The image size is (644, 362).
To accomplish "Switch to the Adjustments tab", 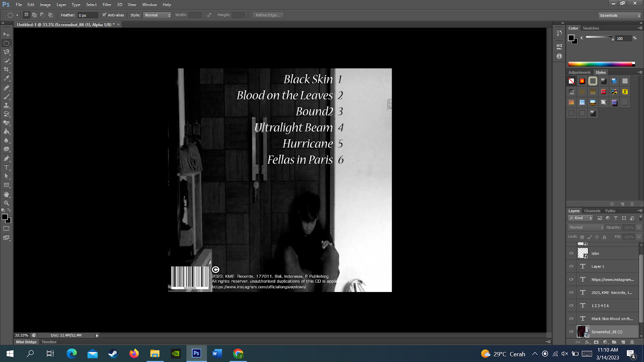I will coord(579,72).
